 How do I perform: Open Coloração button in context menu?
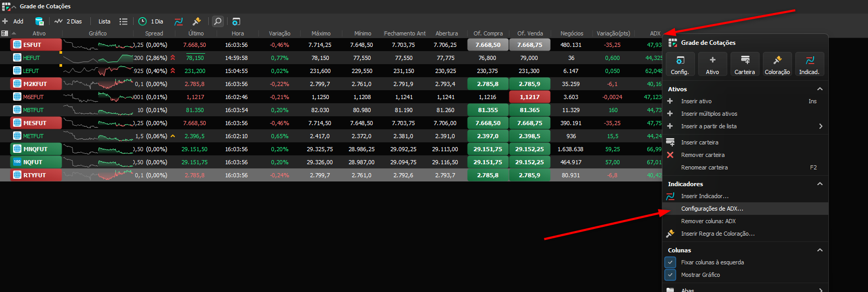[x=777, y=64]
